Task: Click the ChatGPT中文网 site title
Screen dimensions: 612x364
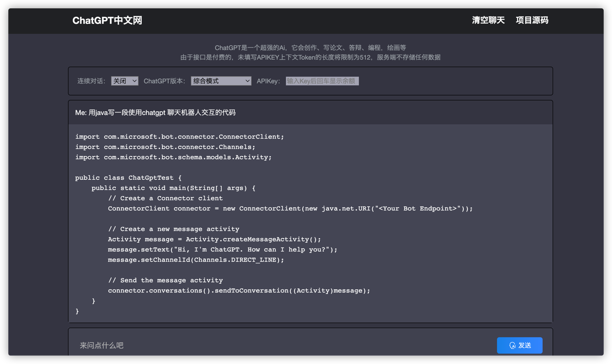Action: click(x=107, y=21)
